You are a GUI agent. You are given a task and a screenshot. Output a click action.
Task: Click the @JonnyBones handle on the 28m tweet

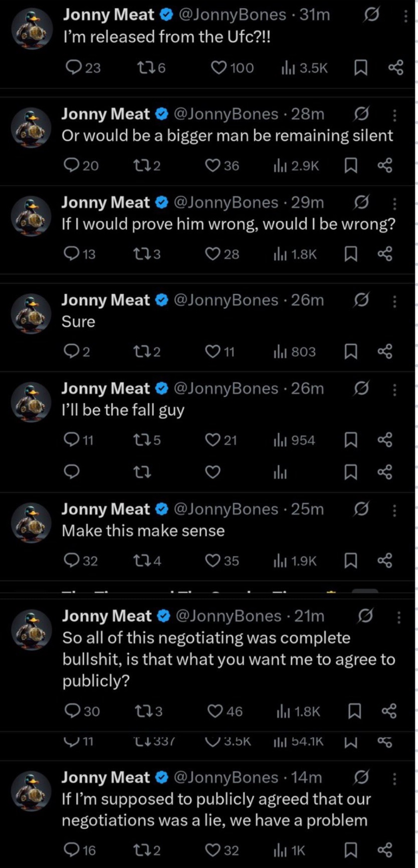(x=226, y=114)
